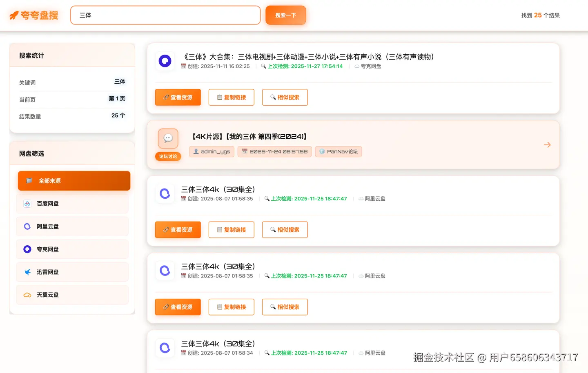
Task: Click the cloud icon next to 天翼云盘
Action: 27,295
